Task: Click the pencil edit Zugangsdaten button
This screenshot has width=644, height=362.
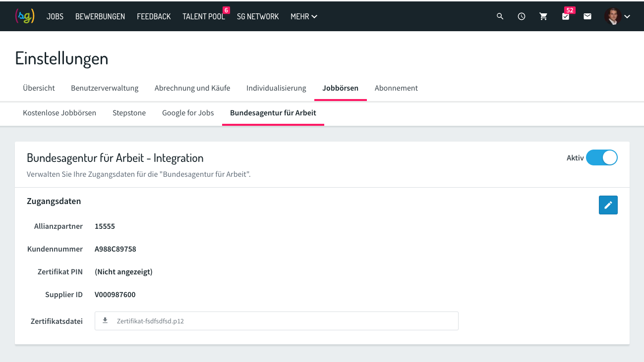Action: tap(608, 205)
